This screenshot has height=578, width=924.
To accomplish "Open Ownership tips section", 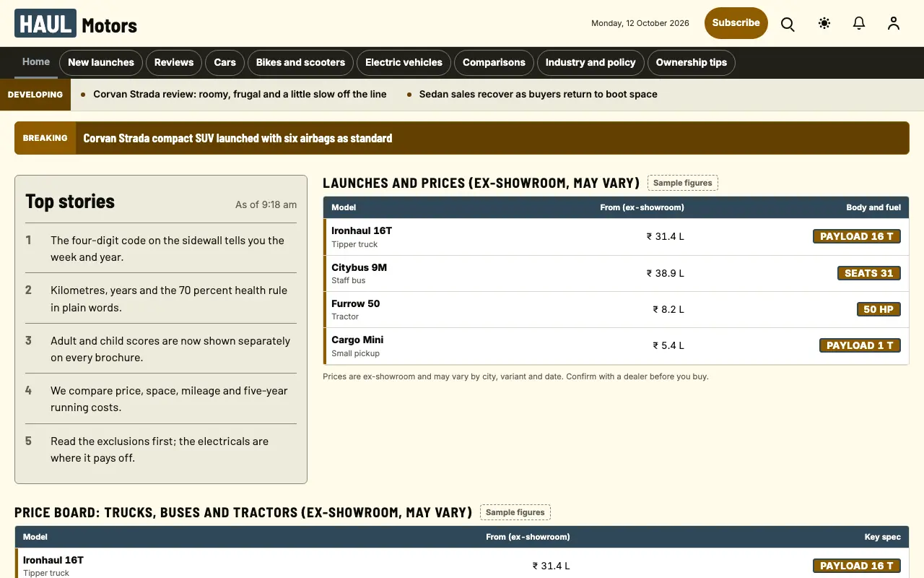I will coord(692,63).
